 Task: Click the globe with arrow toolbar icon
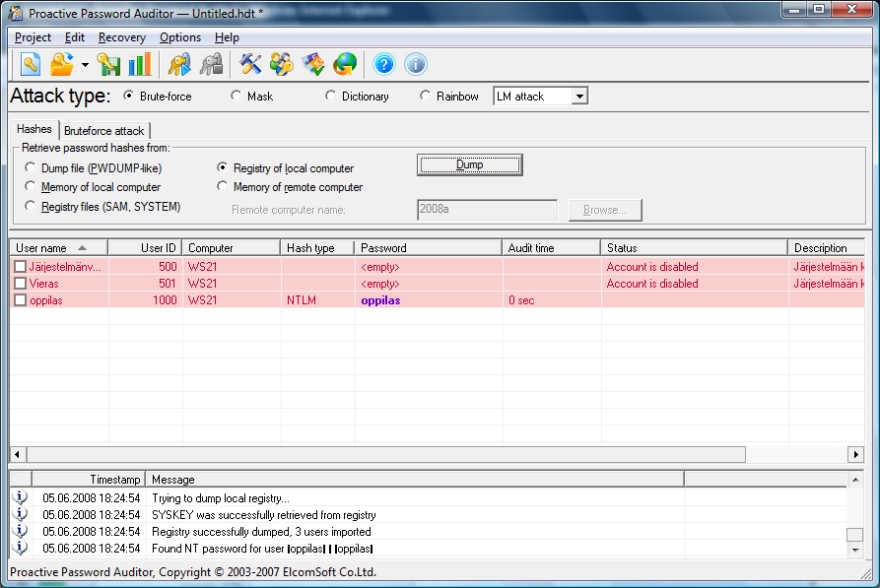pos(345,65)
